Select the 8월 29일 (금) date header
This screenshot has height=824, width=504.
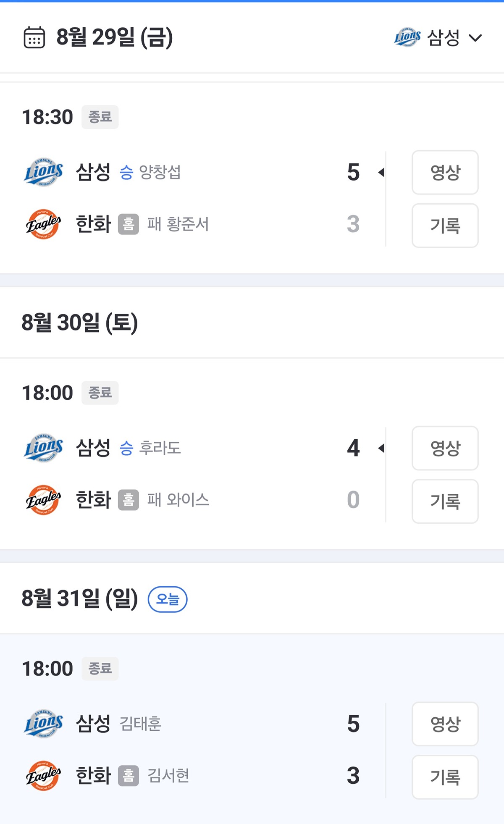point(114,37)
